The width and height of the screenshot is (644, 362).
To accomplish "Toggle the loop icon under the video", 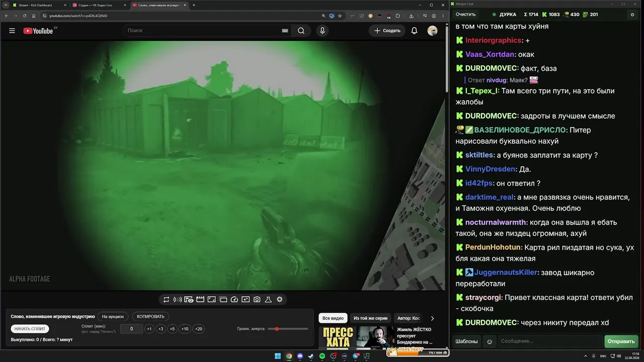I will click(x=166, y=300).
